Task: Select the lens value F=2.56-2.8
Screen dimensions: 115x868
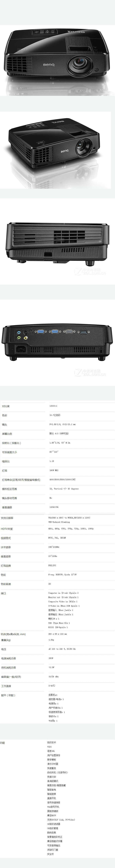Action: 62,425
